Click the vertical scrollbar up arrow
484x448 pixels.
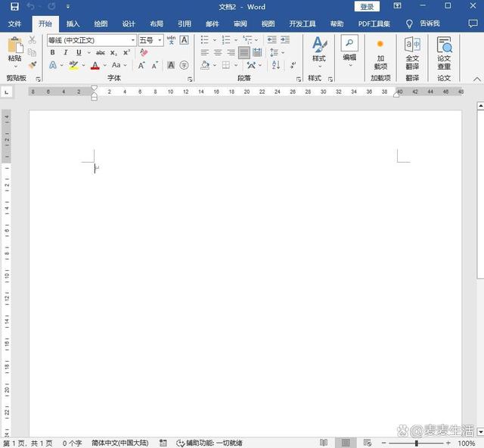480,106
